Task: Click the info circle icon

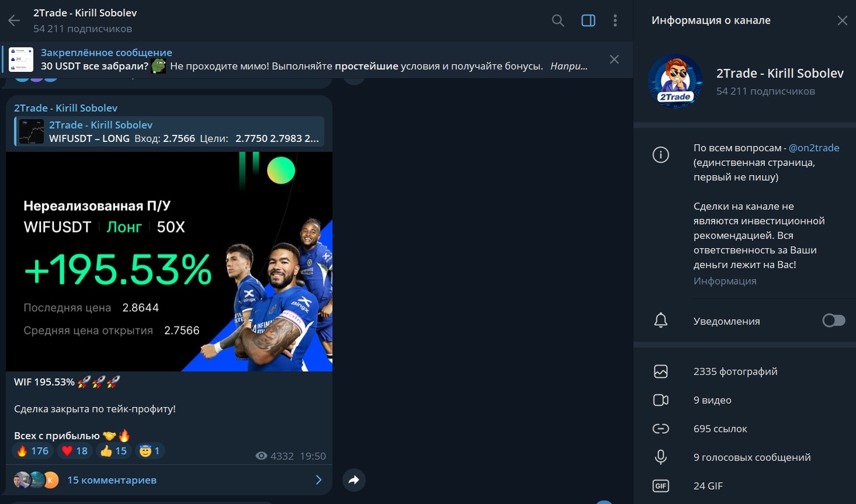Action: tap(661, 155)
